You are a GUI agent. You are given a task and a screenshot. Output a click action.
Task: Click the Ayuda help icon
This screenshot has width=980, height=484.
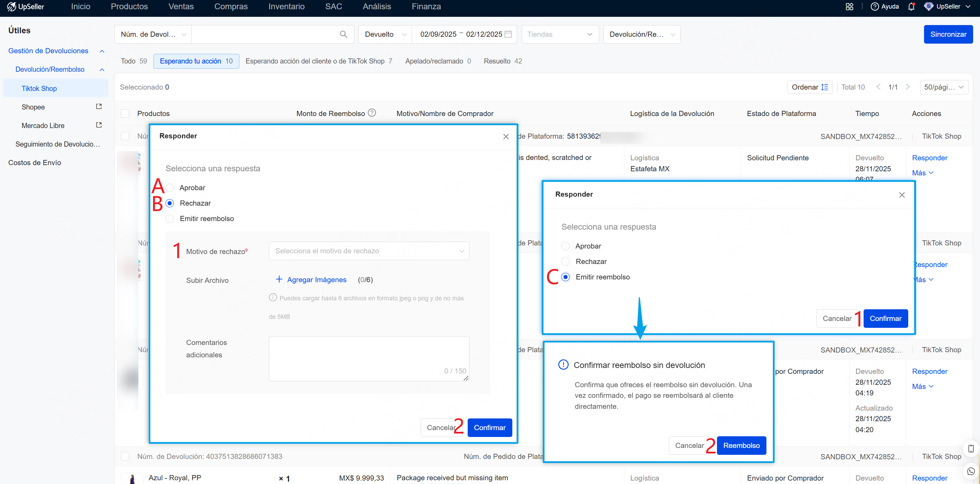pyautogui.click(x=874, y=7)
